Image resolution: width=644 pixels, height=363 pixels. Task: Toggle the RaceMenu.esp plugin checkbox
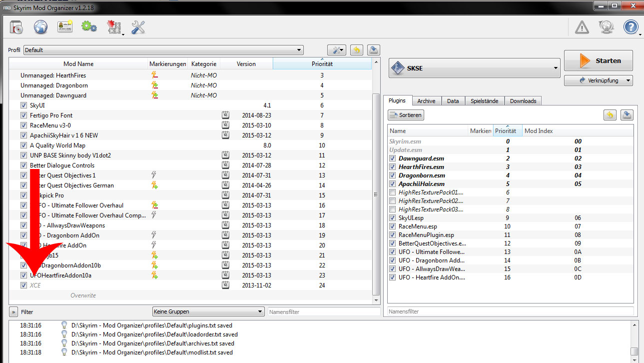(393, 226)
